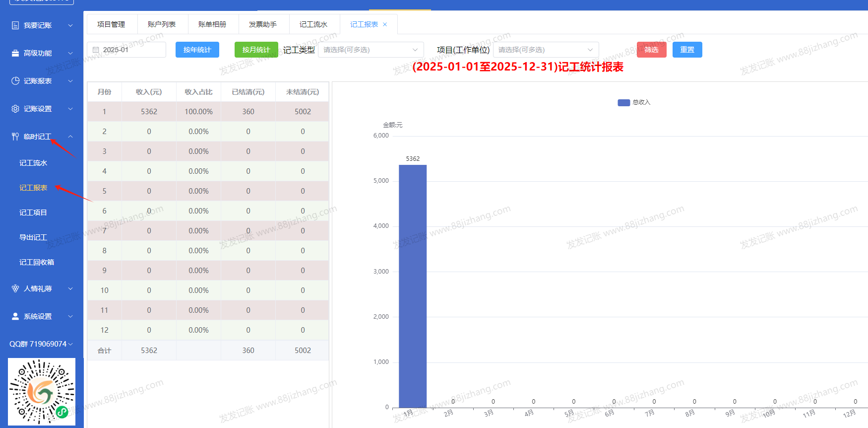This screenshot has height=428, width=868.
Task: Click the 系统设置 user icon
Action: pyautogui.click(x=15, y=316)
